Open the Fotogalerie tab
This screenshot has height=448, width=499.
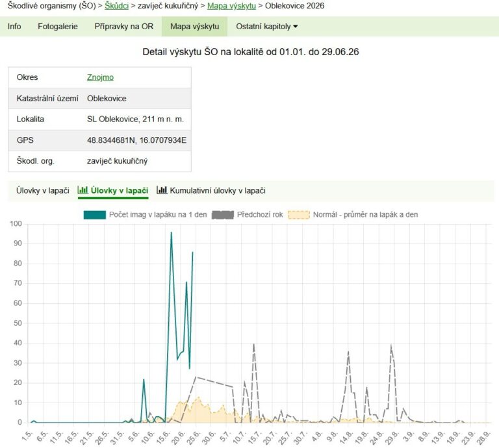(58, 27)
